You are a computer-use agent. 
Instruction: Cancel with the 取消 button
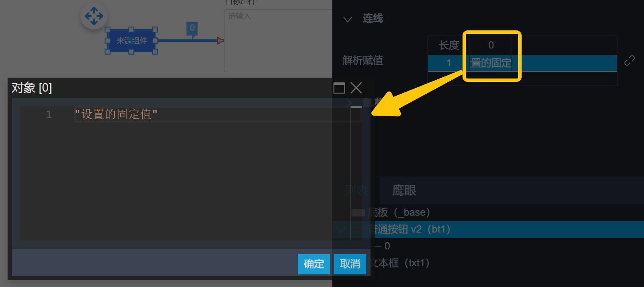(350, 264)
